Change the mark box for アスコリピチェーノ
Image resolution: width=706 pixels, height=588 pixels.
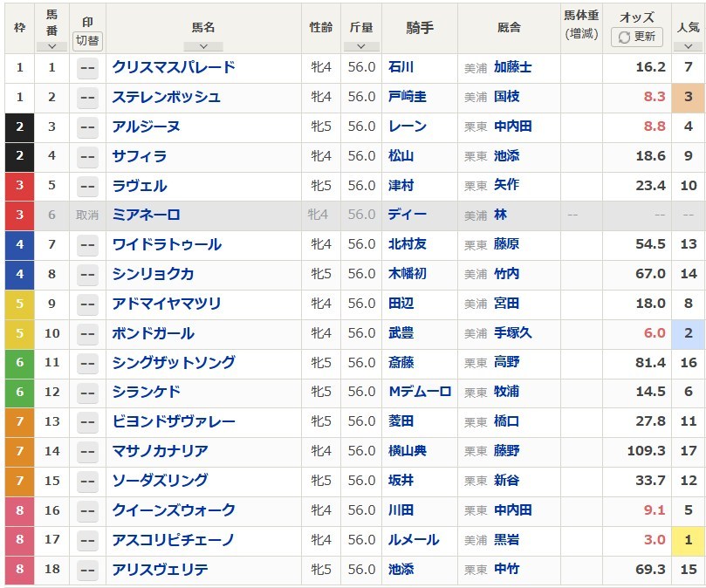pos(87,540)
